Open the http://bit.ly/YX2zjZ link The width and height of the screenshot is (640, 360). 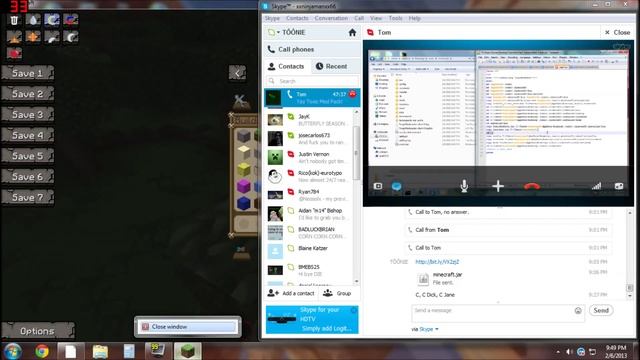coord(437,262)
